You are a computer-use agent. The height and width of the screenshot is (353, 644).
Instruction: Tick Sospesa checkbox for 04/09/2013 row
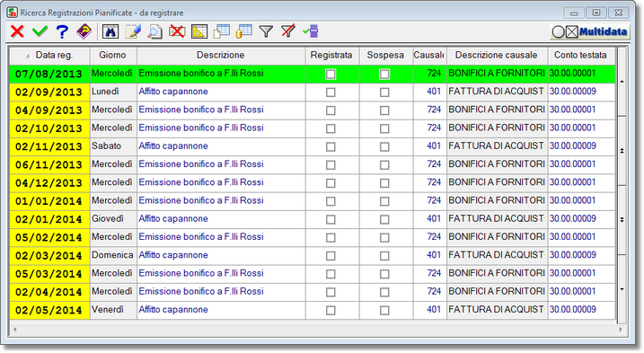click(x=384, y=110)
